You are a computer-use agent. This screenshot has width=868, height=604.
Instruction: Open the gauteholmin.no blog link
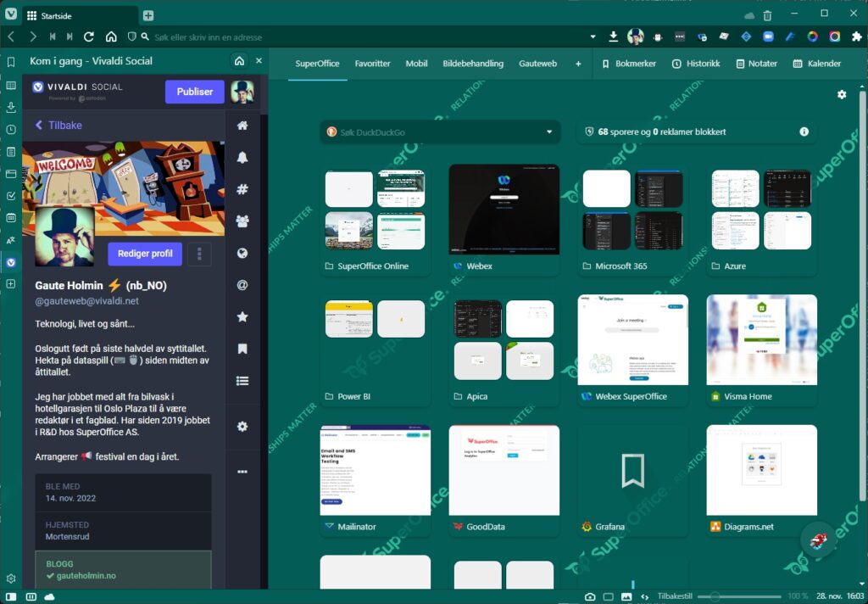[86, 576]
